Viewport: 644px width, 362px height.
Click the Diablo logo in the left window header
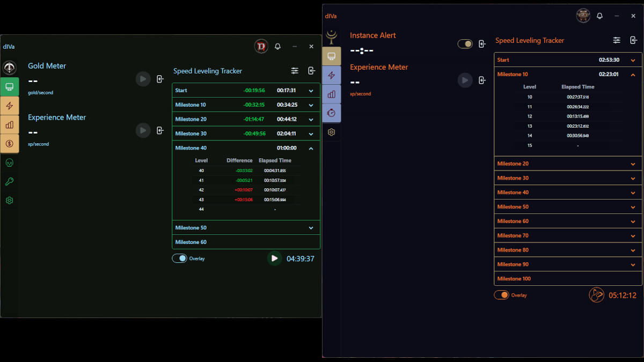coord(261,47)
